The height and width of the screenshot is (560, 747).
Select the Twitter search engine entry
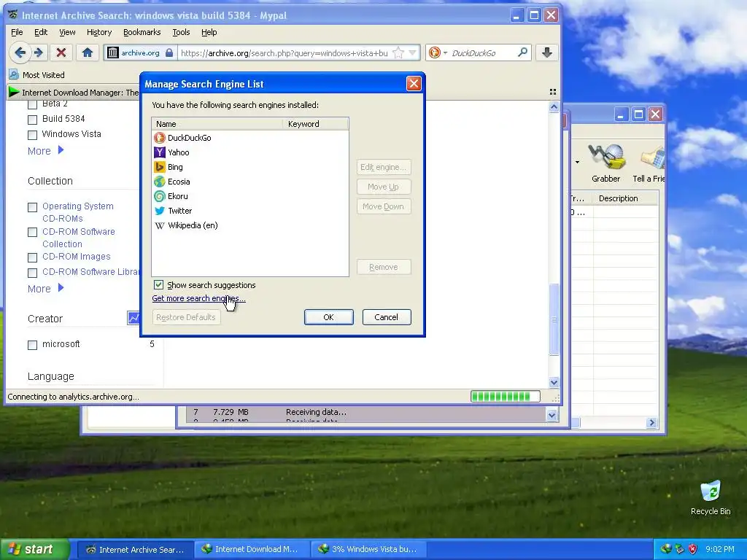(250, 211)
